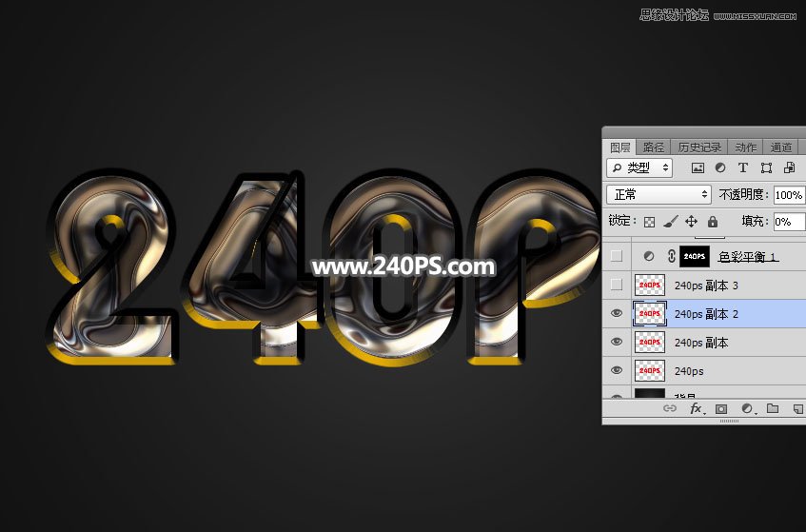Screen dimensions: 806x532
Task: Lock all padlock icon
Action: 713,222
